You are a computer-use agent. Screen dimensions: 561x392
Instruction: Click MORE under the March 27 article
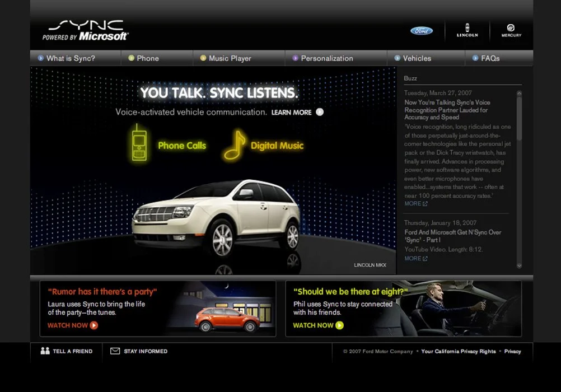(413, 204)
